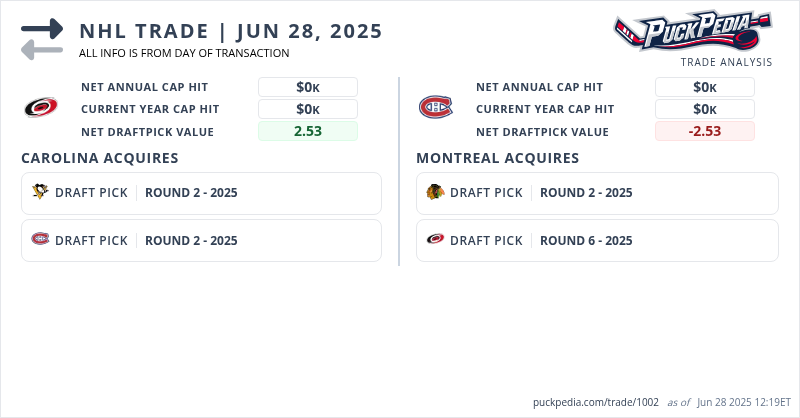The width and height of the screenshot is (800, 418).
Task: Click the trade arrows icon
Action: 42,40
